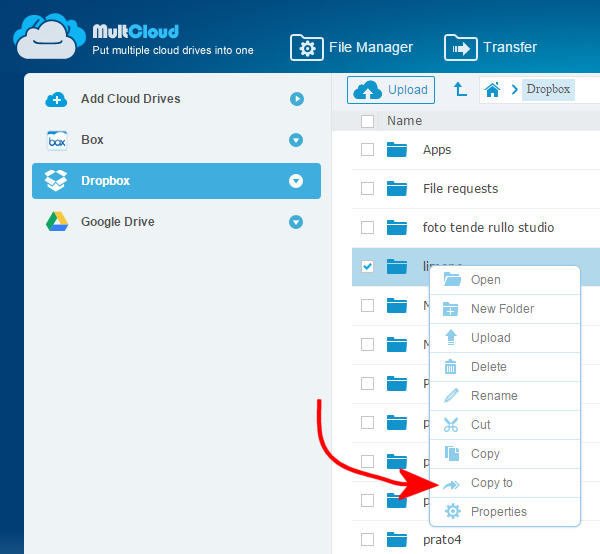Click the Box logo in sidebar

click(x=57, y=140)
